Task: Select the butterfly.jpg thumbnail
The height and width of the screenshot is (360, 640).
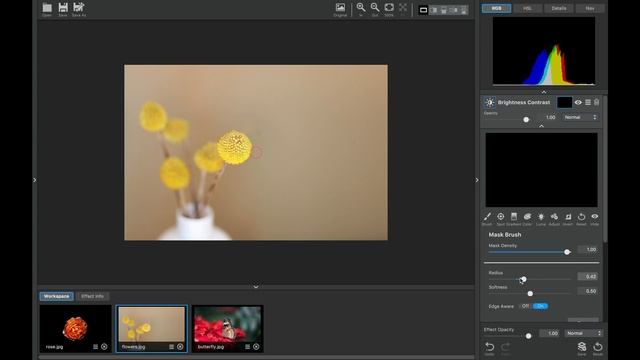Action: 227,329
